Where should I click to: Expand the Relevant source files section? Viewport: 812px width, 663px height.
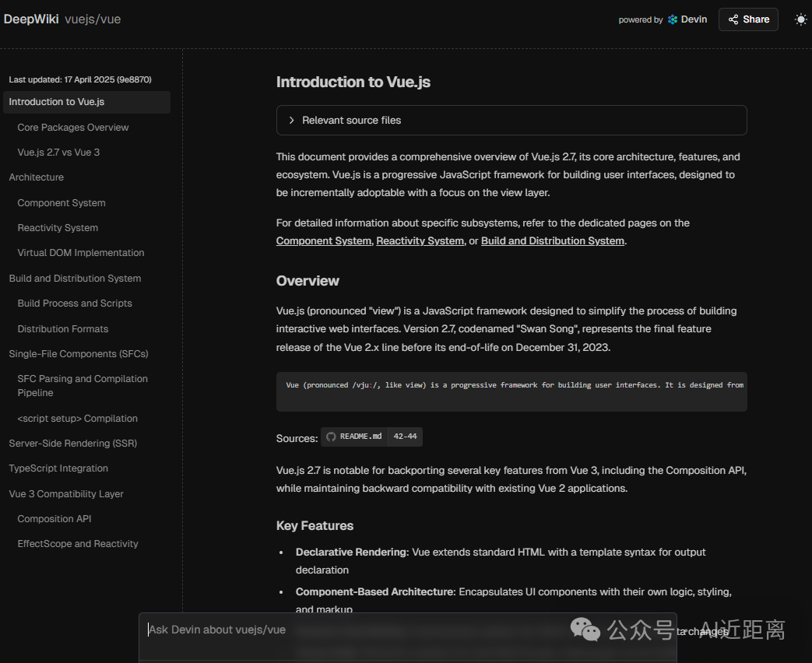(x=511, y=120)
